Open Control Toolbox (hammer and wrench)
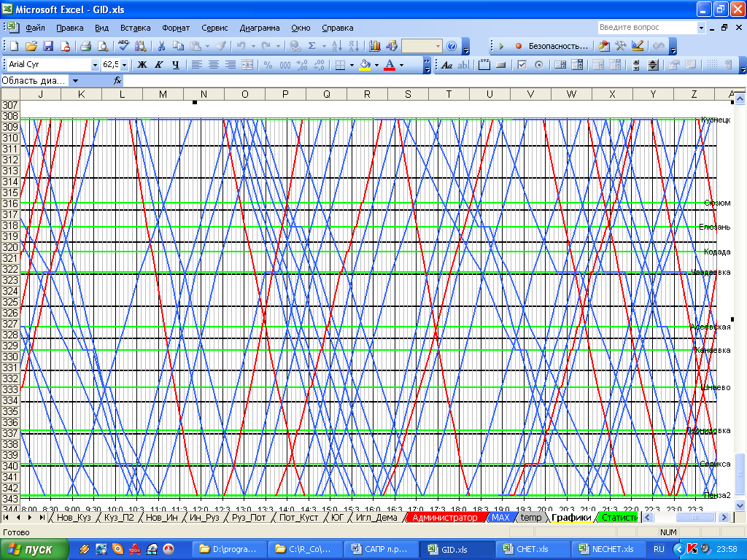Image resolution: width=747 pixels, height=560 pixels. (620, 46)
